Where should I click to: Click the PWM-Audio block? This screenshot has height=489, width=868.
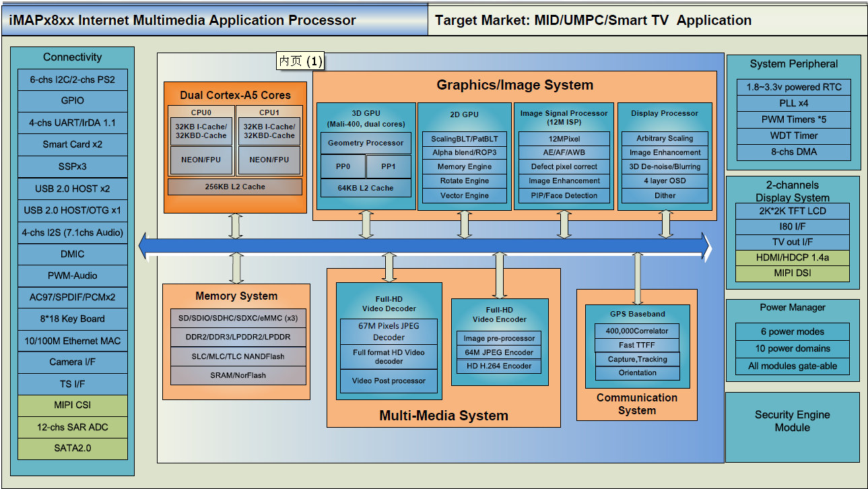point(72,275)
